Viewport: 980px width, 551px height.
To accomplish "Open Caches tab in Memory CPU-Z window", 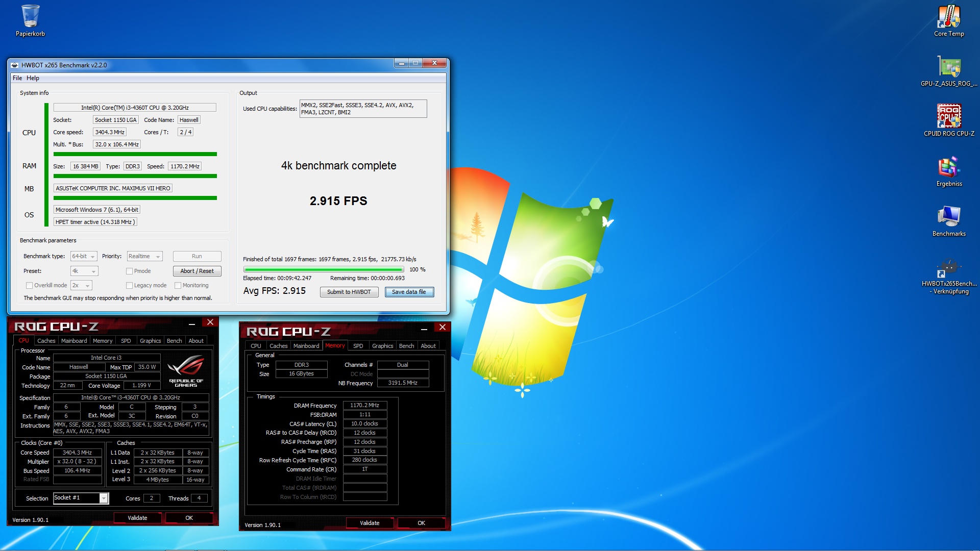I will [x=279, y=346].
